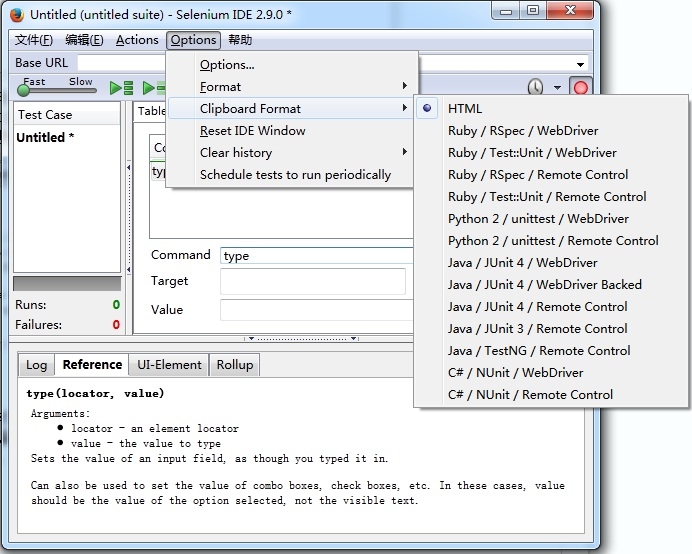Click the test progress bar

coord(67,283)
